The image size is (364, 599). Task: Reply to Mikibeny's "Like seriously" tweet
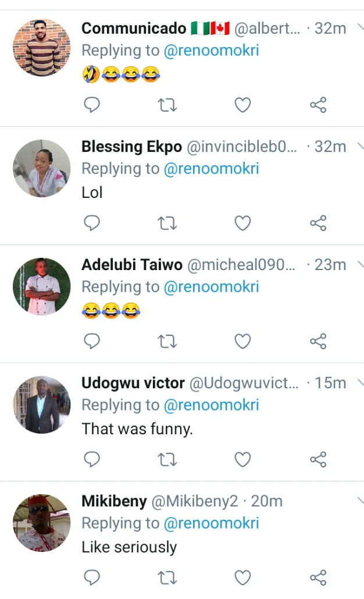92,577
